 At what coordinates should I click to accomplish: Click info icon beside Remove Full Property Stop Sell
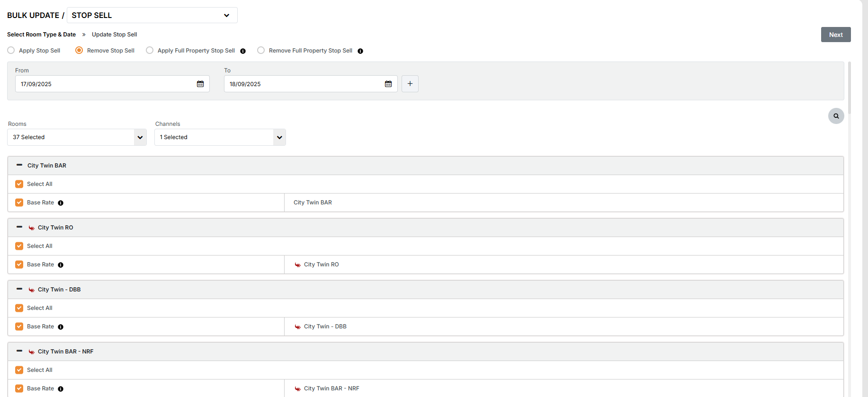click(x=360, y=51)
